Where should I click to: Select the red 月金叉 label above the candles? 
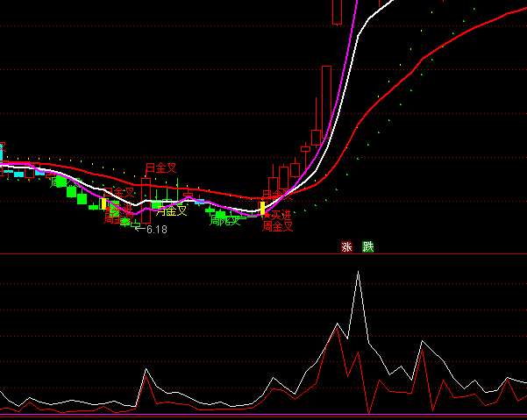tap(160, 167)
